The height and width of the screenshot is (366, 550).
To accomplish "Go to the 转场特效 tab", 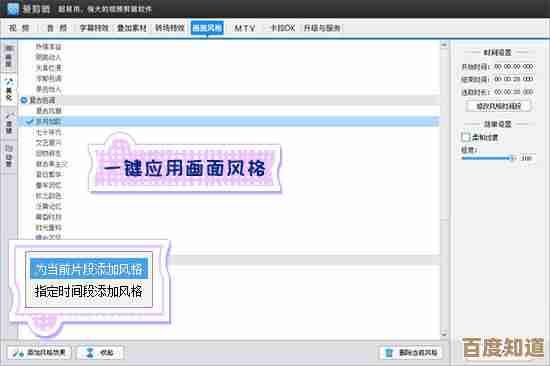I will click(170, 28).
